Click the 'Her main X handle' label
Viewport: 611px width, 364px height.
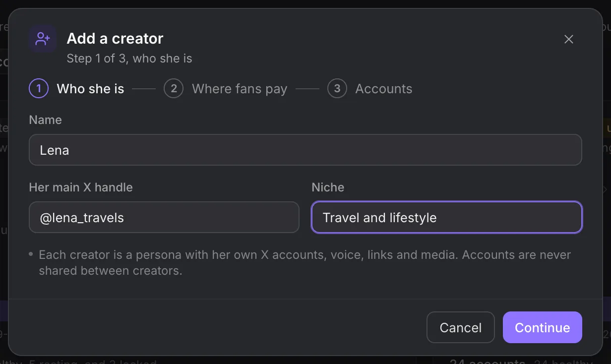(81, 187)
